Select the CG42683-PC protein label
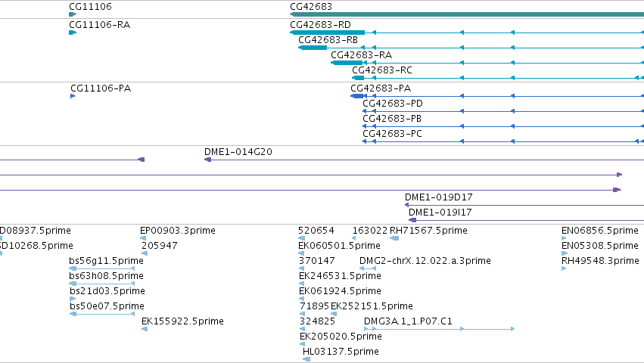This screenshot has width=644, height=363. click(x=392, y=134)
